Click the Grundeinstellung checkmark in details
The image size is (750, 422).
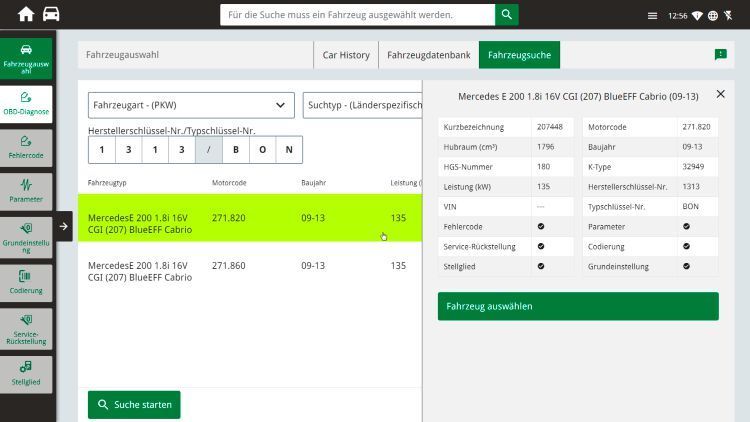686,266
